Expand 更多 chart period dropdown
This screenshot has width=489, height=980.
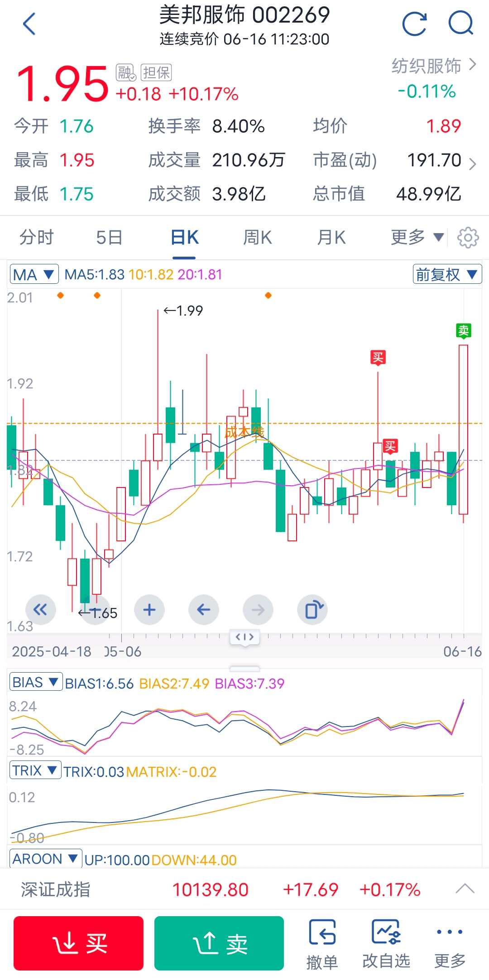click(x=417, y=237)
